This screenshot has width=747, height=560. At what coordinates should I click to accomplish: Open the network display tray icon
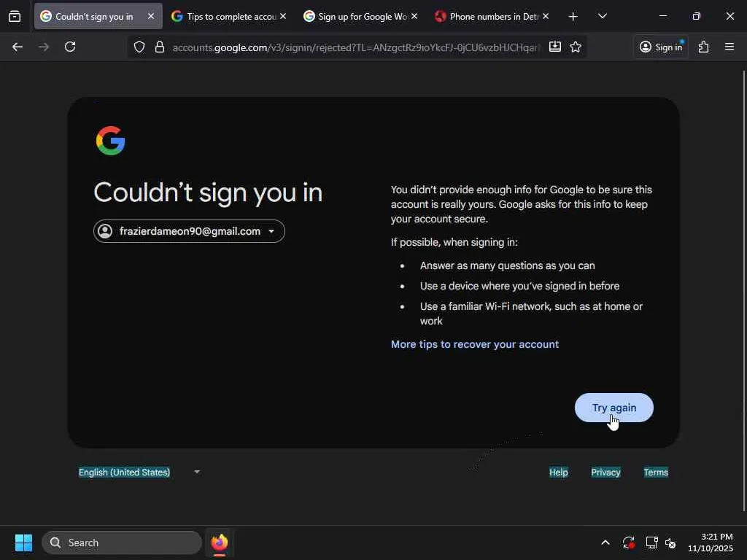click(651, 542)
